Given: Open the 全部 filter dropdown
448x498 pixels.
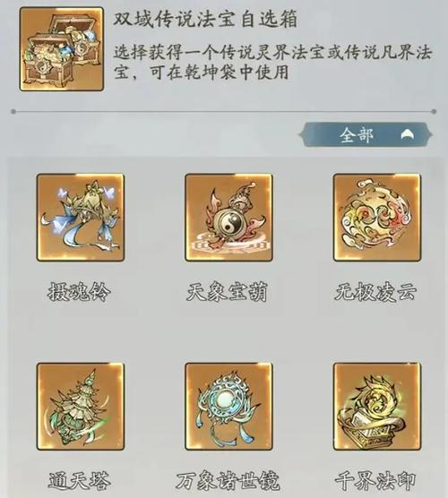Looking at the screenshot, I should tap(366, 134).
